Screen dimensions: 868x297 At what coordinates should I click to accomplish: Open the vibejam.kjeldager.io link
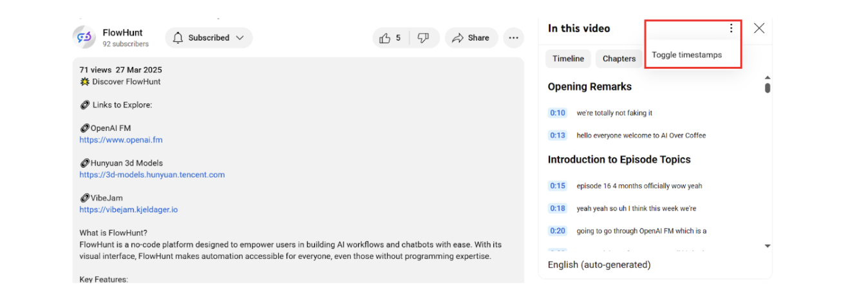tap(129, 209)
